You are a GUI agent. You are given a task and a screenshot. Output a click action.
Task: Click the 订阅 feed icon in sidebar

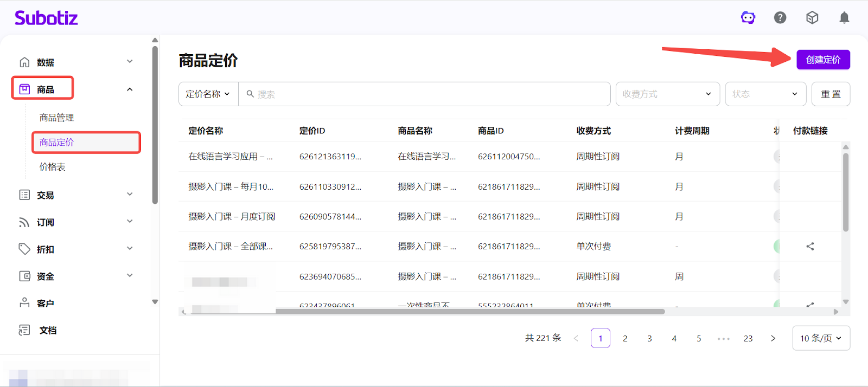coord(24,222)
